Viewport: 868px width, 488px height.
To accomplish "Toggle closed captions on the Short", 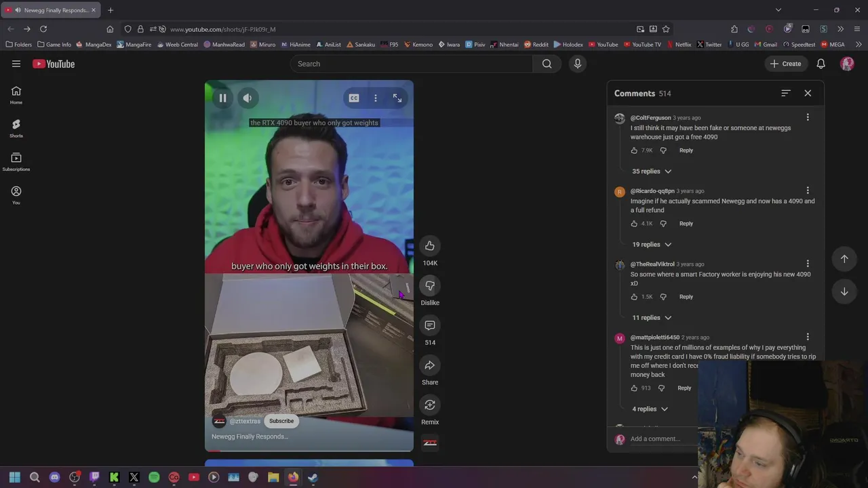I will 354,98.
